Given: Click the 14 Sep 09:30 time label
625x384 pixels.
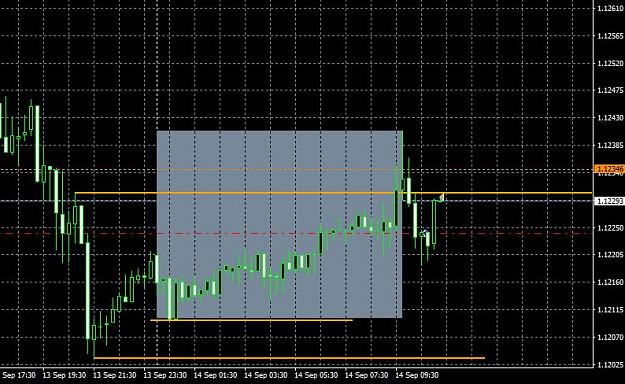Looking at the screenshot, I should [417, 375].
